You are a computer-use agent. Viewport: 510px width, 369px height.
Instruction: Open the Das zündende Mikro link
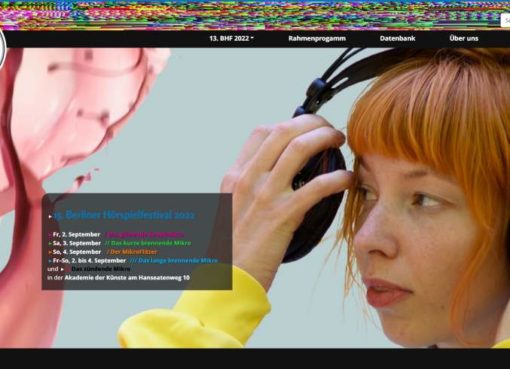[101, 269]
